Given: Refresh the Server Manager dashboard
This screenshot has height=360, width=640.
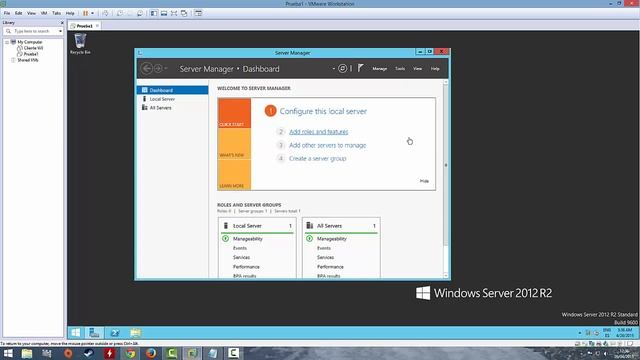Looking at the screenshot, I should (x=342, y=69).
